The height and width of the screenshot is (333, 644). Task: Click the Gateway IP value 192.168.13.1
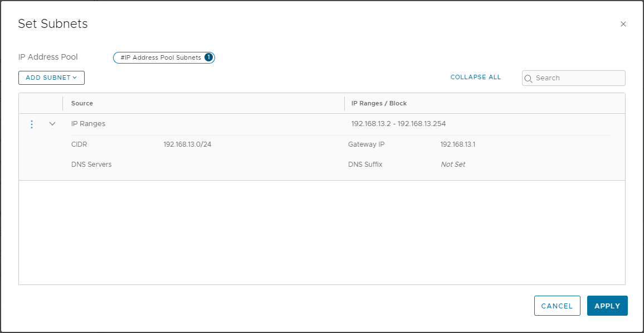pyautogui.click(x=457, y=144)
